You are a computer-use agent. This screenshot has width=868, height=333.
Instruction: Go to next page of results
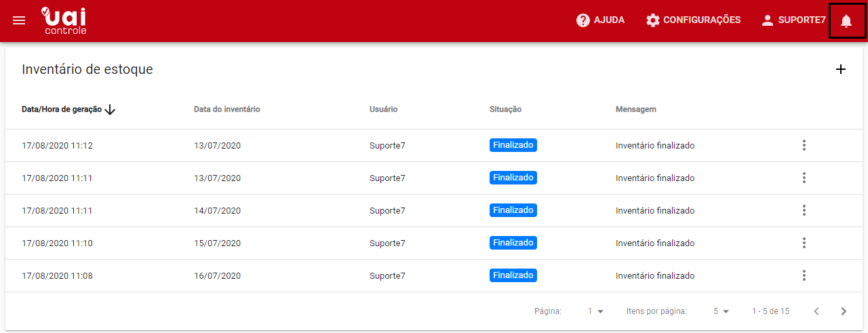click(844, 311)
